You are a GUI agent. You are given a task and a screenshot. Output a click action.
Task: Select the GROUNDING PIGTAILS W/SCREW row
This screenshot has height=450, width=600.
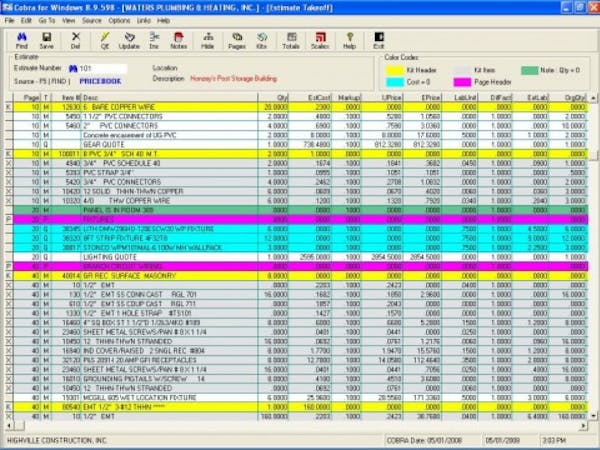[301, 379]
